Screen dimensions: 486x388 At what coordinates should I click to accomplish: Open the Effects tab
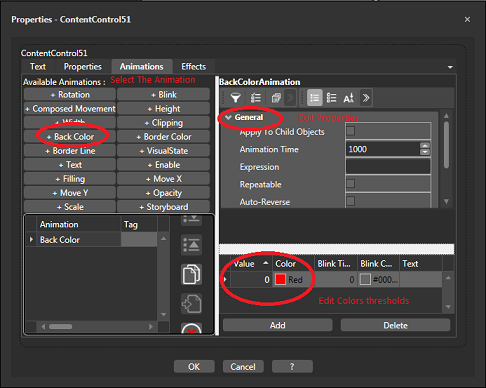tap(194, 67)
